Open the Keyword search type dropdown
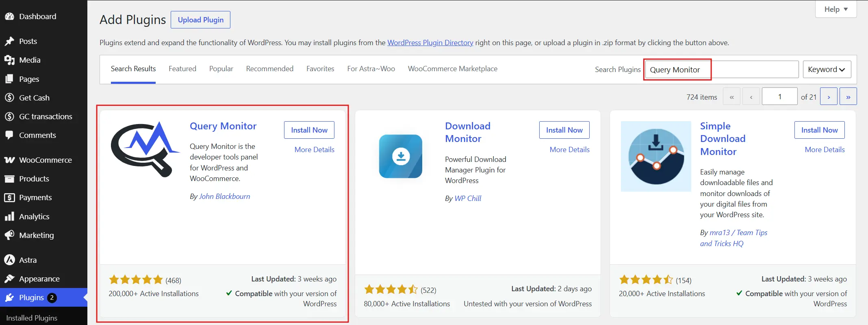The image size is (868, 325). point(827,70)
